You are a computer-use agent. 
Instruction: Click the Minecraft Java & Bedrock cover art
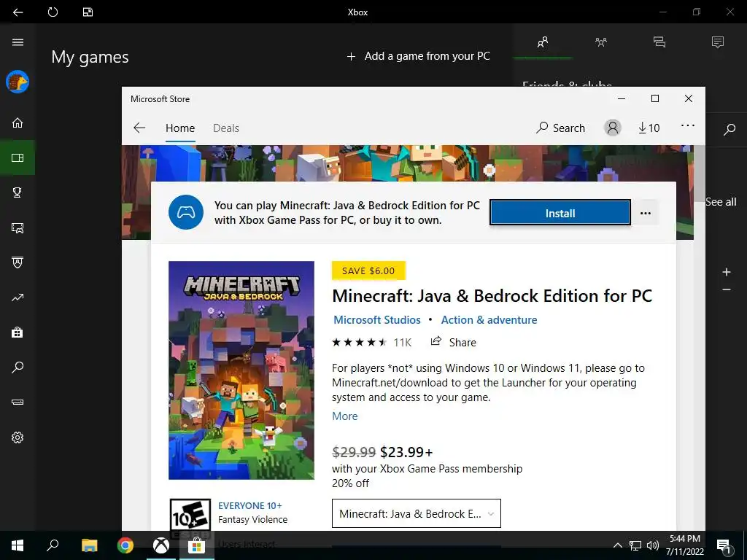(241, 370)
